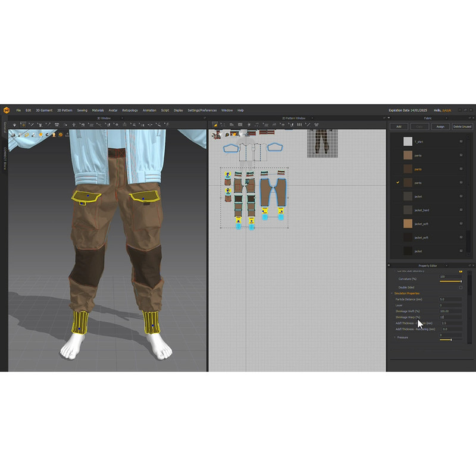
Task: Click the Simulate arrow icon in 3D toolbar
Action: 14,125
